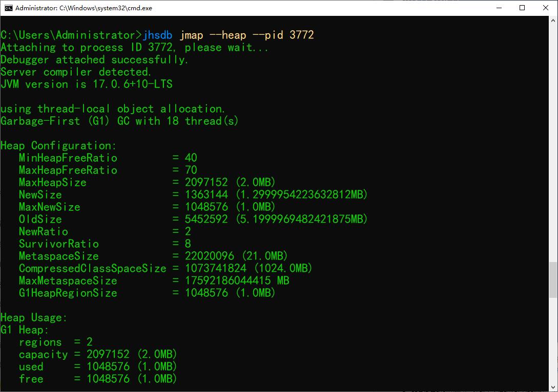Image resolution: width=558 pixels, height=392 pixels.
Task: Click 'using thread-local object allocation.' line
Action: tap(113, 109)
